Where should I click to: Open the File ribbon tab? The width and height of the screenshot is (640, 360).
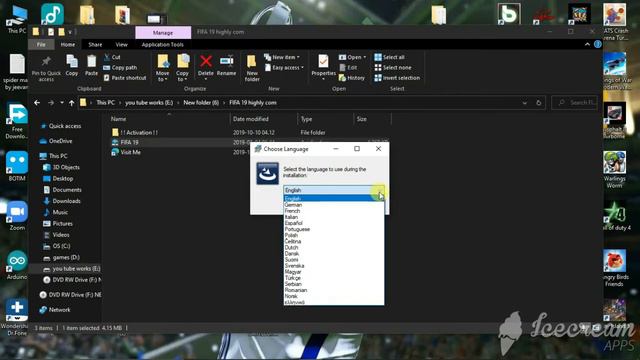(x=41, y=44)
